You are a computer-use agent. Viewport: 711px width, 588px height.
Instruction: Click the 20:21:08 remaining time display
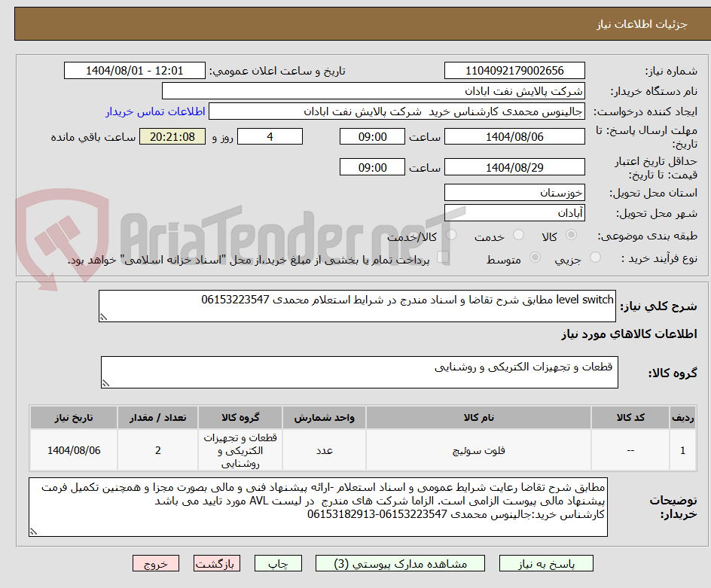click(172, 136)
